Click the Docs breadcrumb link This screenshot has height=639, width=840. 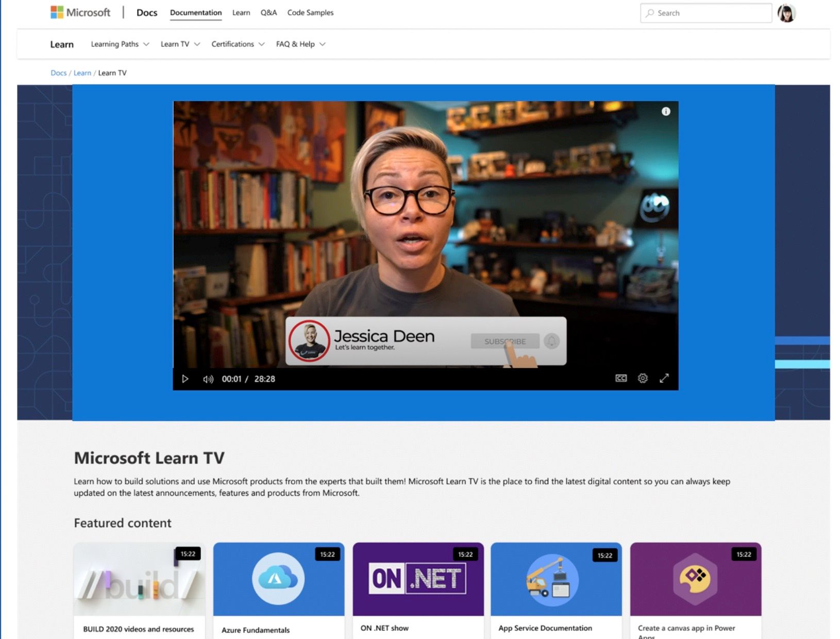coord(58,73)
